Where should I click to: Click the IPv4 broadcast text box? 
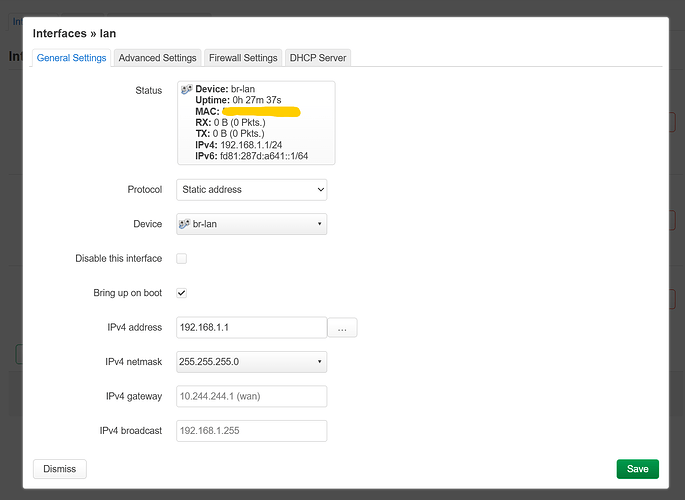coord(251,431)
